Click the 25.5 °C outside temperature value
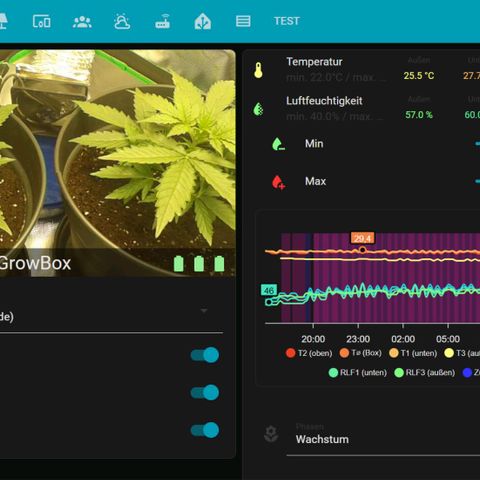Image resolution: width=480 pixels, height=480 pixels. 419,76
